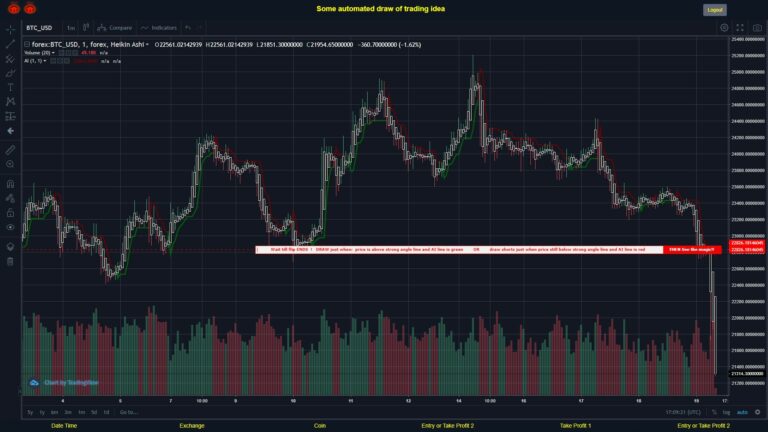The width and height of the screenshot is (768, 432).
Task: Select the text annotation tool
Action: 10,87
